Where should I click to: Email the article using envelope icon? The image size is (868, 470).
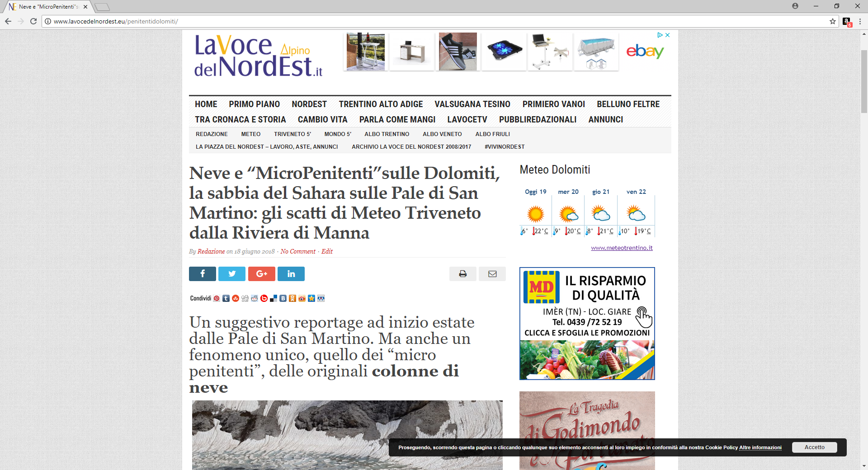point(492,274)
